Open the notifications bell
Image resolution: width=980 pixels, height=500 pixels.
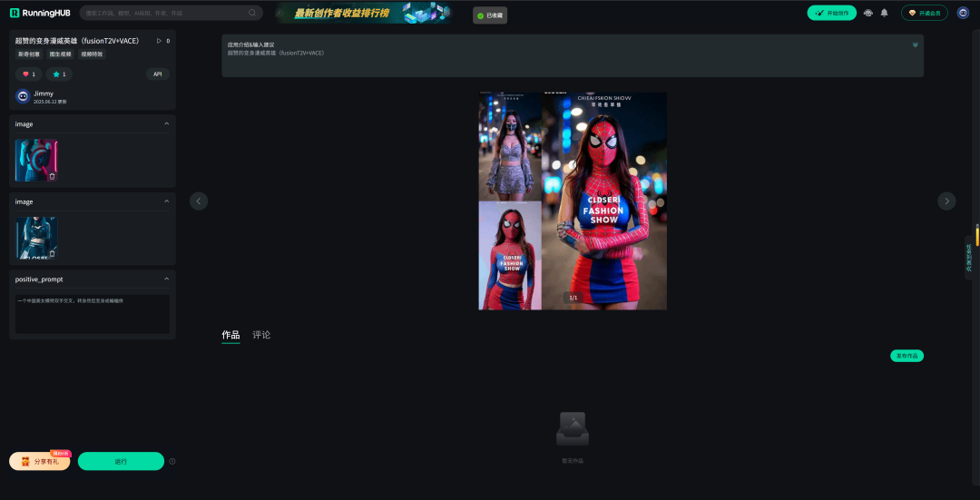(x=884, y=13)
